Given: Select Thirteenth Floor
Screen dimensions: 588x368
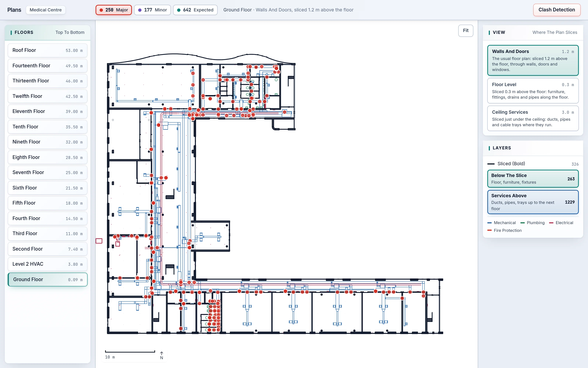Looking at the screenshot, I should [x=47, y=81].
